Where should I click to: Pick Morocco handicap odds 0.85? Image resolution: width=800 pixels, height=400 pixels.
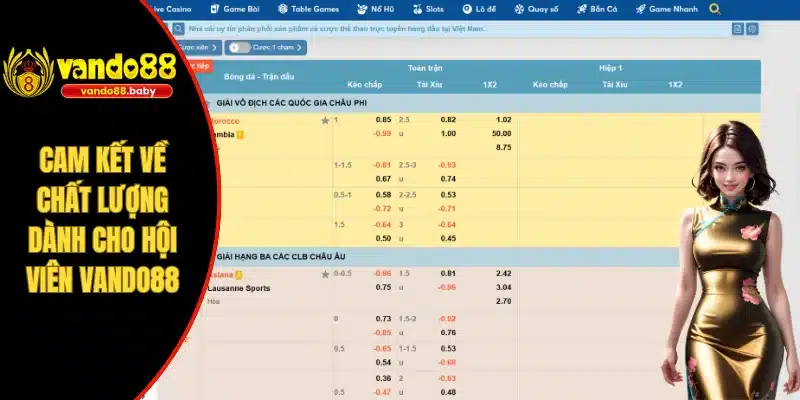point(383,120)
